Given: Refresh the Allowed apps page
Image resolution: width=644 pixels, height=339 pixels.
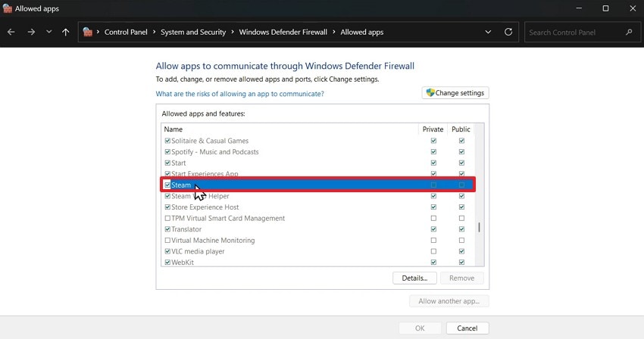Looking at the screenshot, I should [x=508, y=33].
